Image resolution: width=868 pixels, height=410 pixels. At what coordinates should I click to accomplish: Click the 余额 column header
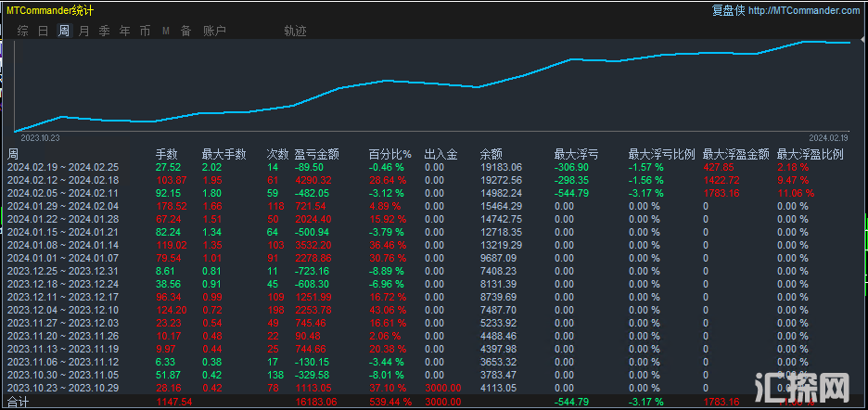click(491, 154)
